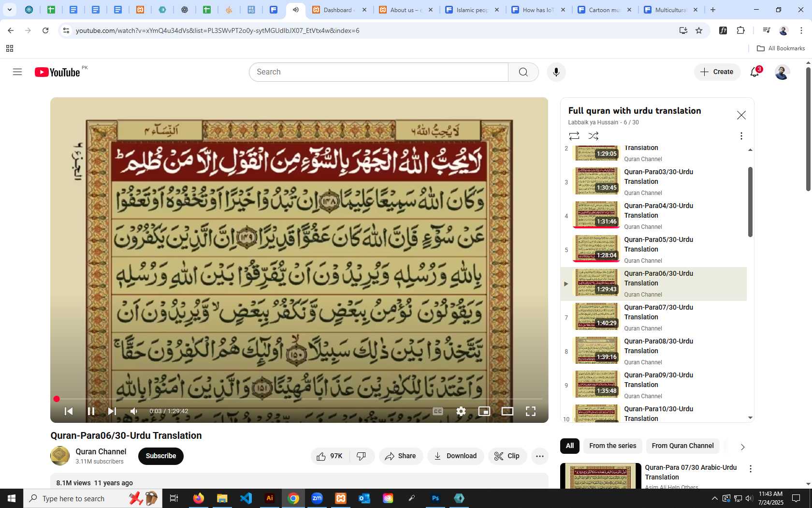Download the video
812x508 pixels.
click(455, 456)
